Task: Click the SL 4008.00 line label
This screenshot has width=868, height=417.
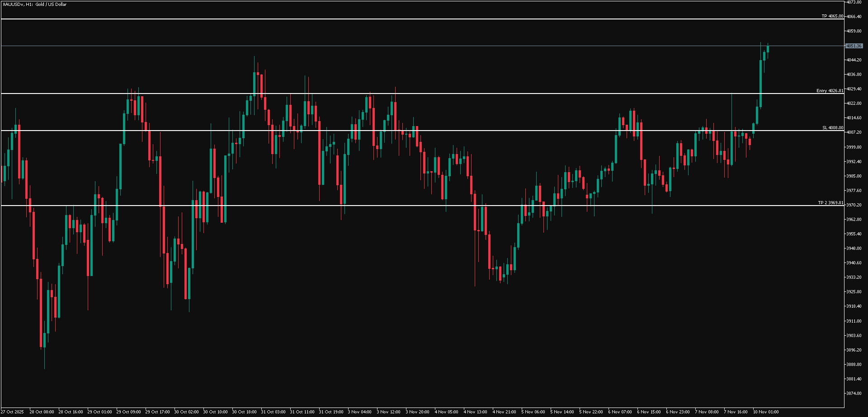Action: pyautogui.click(x=832, y=128)
